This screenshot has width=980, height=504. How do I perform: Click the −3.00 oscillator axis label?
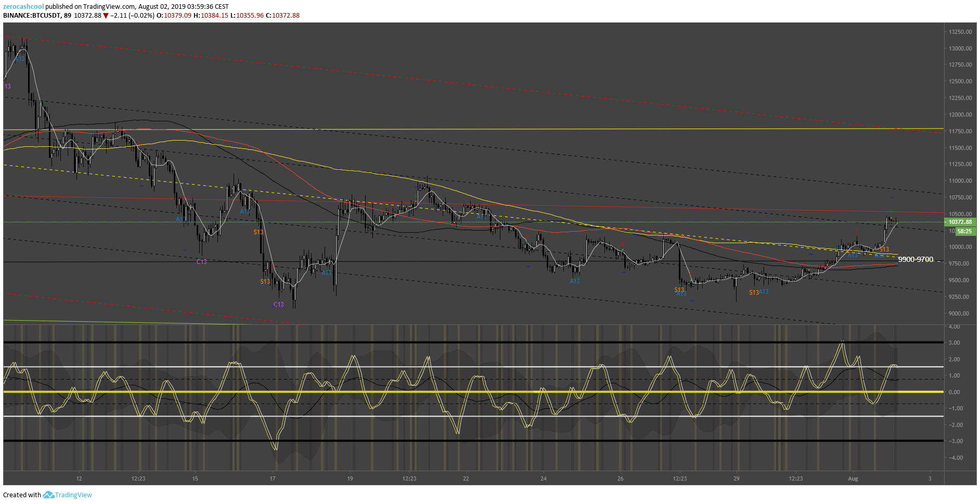(x=956, y=441)
